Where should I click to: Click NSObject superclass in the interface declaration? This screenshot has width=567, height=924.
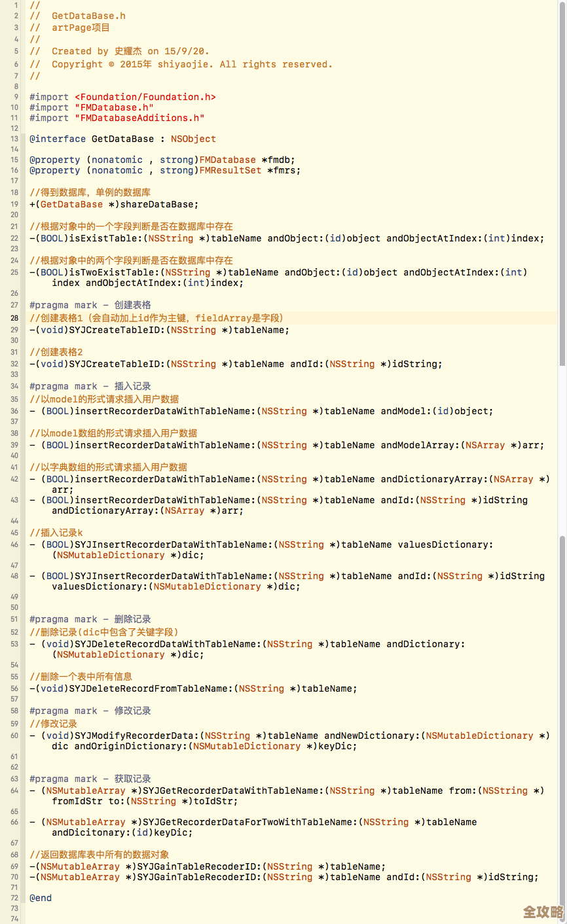[x=193, y=139]
